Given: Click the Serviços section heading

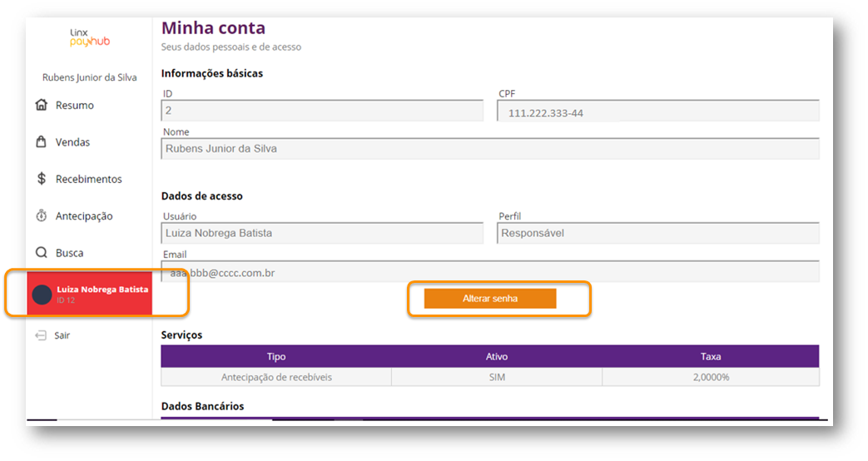Looking at the screenshot, I should click(181, 335).
